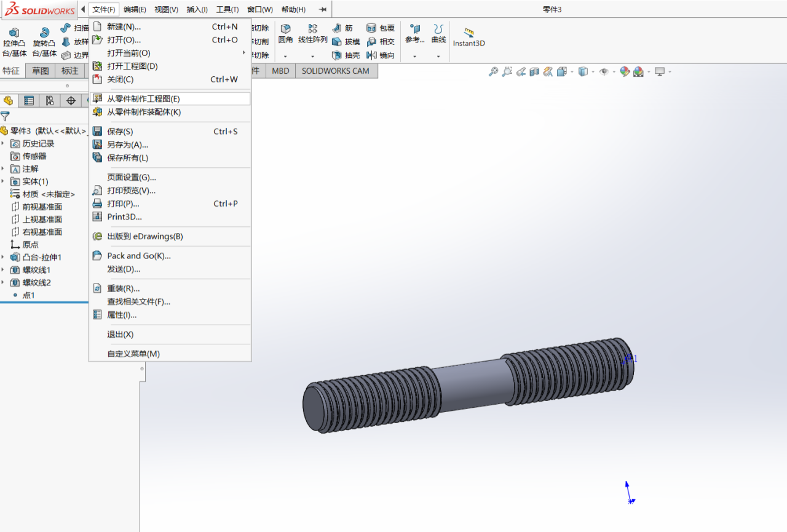Open the DimXpertManager crosshair tab
This screenshot has width=787, height=532.
[71, 101]
